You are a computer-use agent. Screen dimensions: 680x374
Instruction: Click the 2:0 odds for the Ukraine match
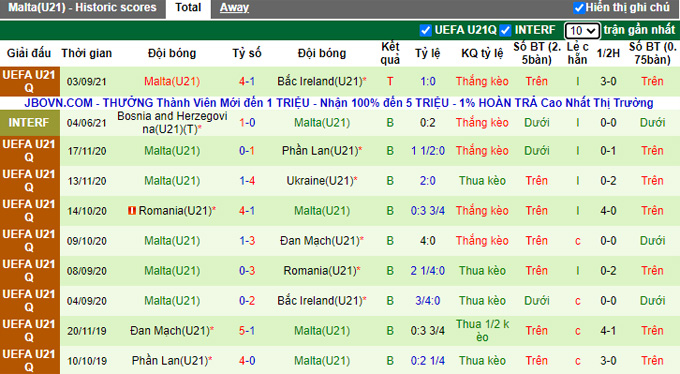point(428,181)
